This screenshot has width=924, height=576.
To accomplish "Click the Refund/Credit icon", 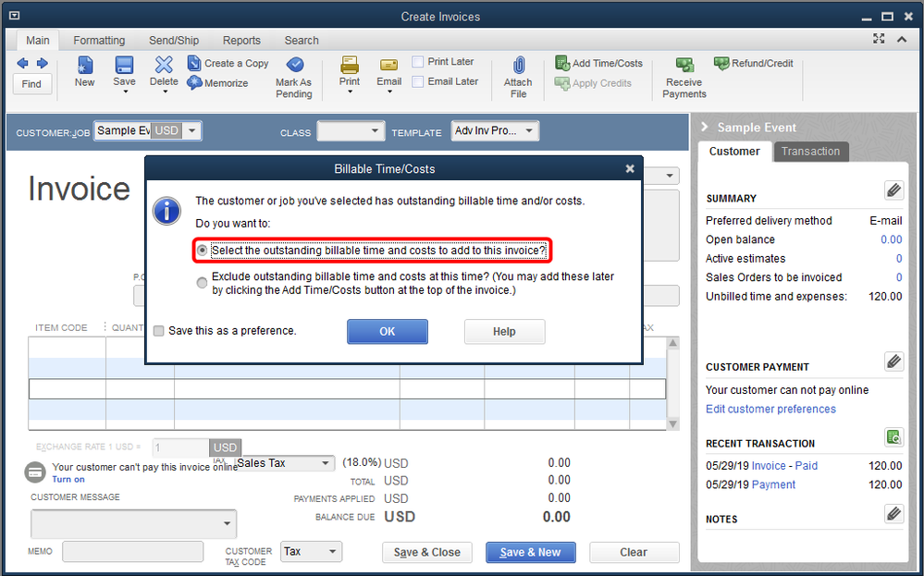I will tap(721, 63).
